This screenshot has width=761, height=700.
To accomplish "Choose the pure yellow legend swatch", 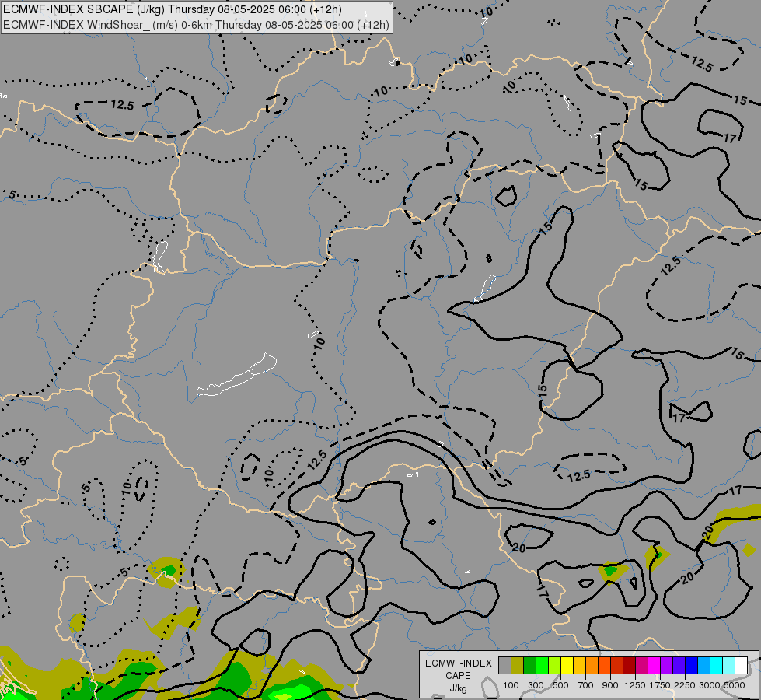I will click(x=567, y=665).
